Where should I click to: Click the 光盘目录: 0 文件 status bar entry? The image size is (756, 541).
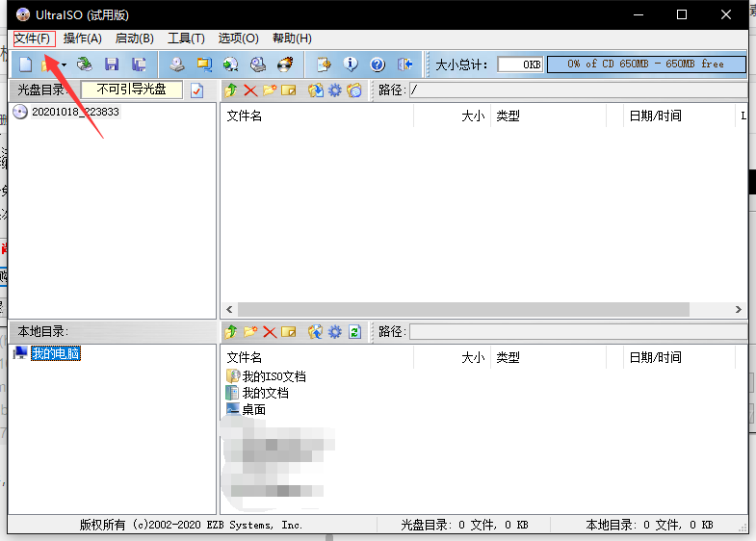tap(464, 525)
